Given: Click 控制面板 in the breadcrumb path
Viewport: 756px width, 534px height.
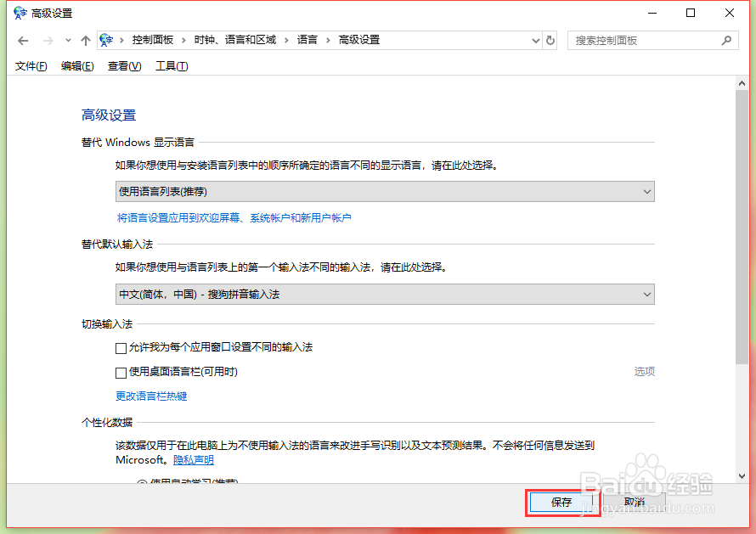Looking at the screenshot, I should 153,39.
